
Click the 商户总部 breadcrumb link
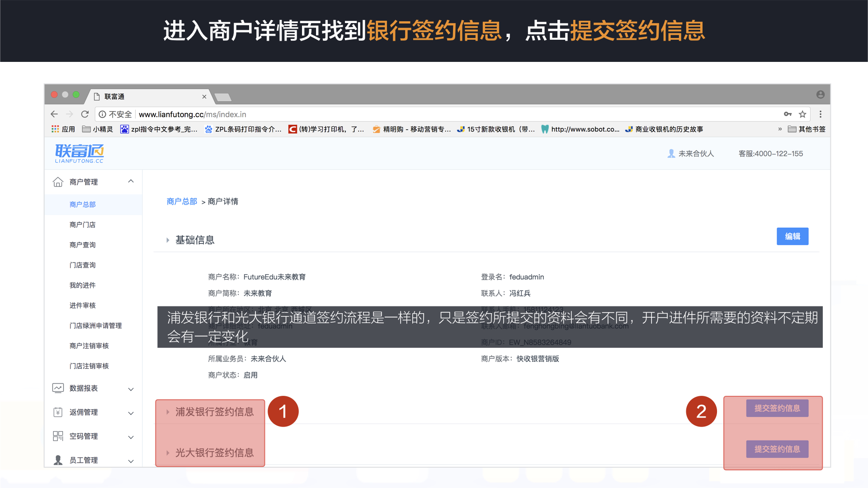(x=182, y=202)
